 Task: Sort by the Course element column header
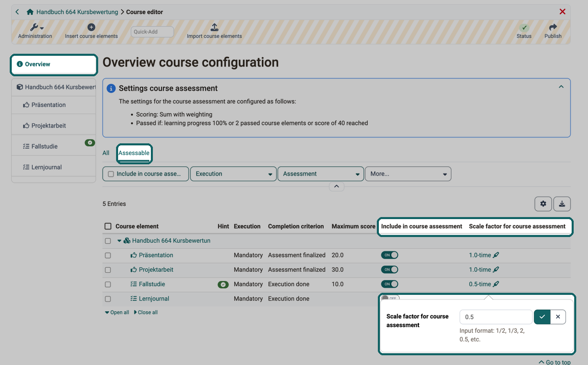pyautogui.click(x=137, y=226)
